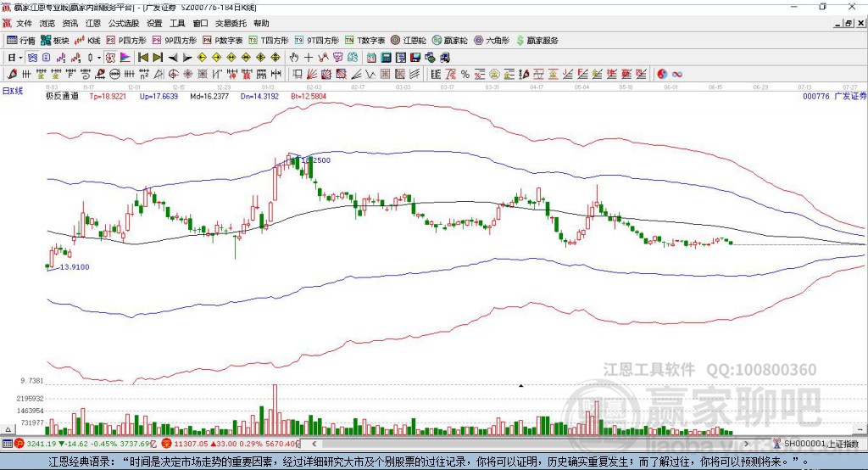
Task: Click the Tp=18.9221 value
Action: click(x=108, y=97)
